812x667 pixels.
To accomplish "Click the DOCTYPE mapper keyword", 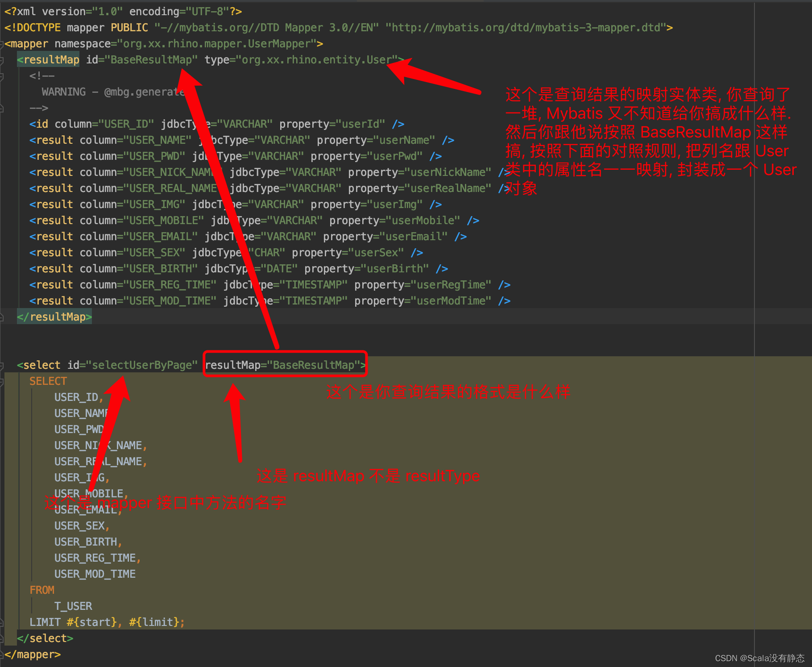I will coord(85,28).
